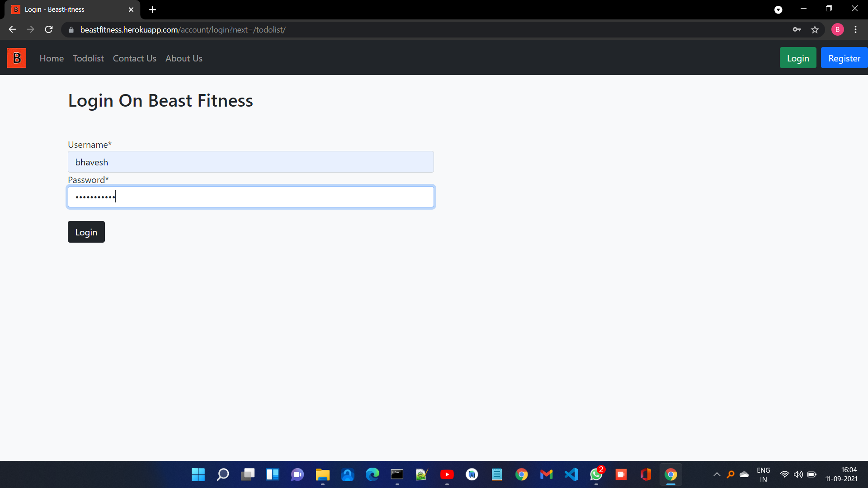Click inside the Username field
Image resolution: width=868 pixels, height=488 pixels.
(250, 162)
